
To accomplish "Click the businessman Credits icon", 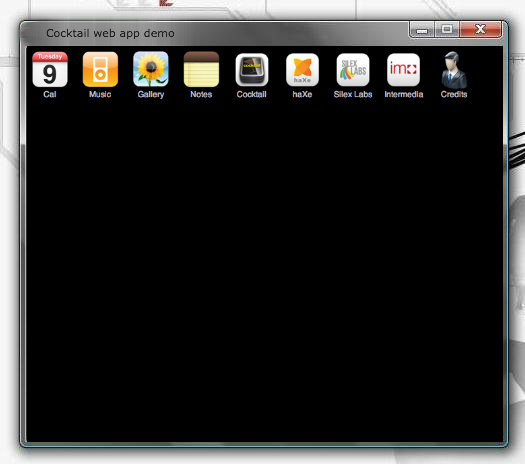I will point(454,70).
